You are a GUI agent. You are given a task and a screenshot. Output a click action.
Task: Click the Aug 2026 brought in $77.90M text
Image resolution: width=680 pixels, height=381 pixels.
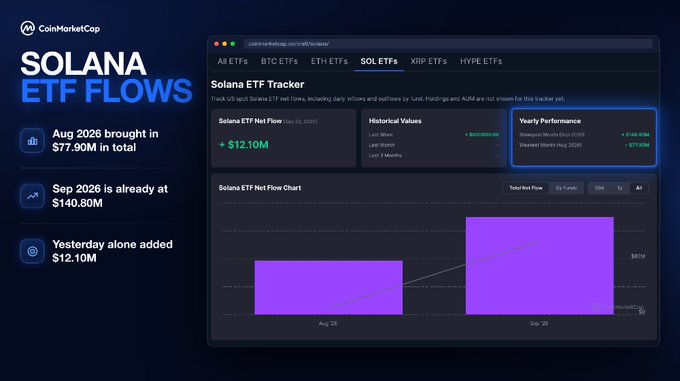tap(105, 140)
